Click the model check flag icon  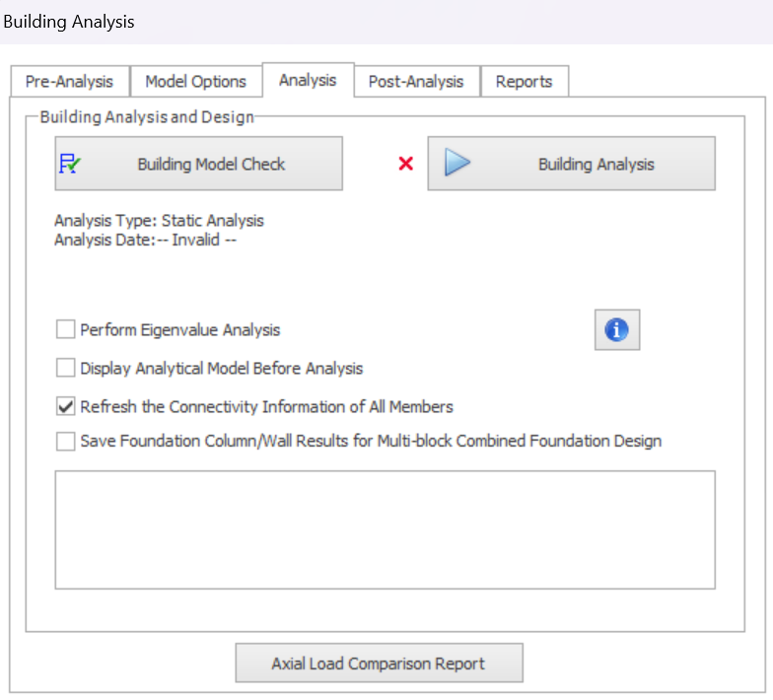pyautogui.click(x=70, y=164)
